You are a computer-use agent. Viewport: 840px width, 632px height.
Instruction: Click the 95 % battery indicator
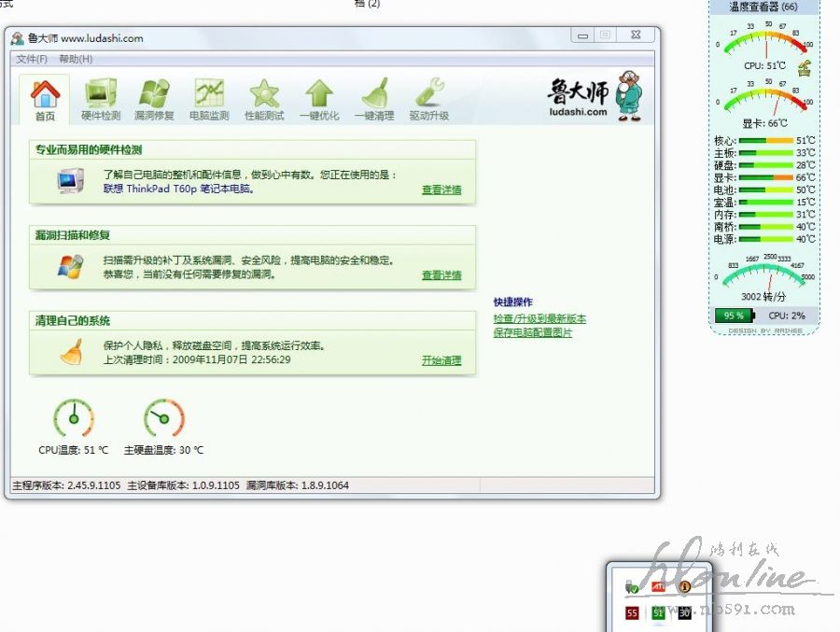[735, 316]
